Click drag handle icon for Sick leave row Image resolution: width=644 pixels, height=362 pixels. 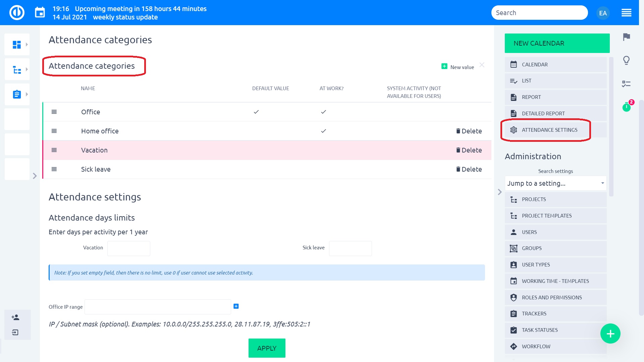[x=54, y=169]
